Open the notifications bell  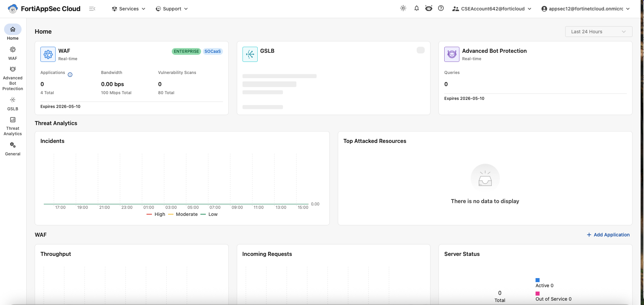click(x=417, y=8)
